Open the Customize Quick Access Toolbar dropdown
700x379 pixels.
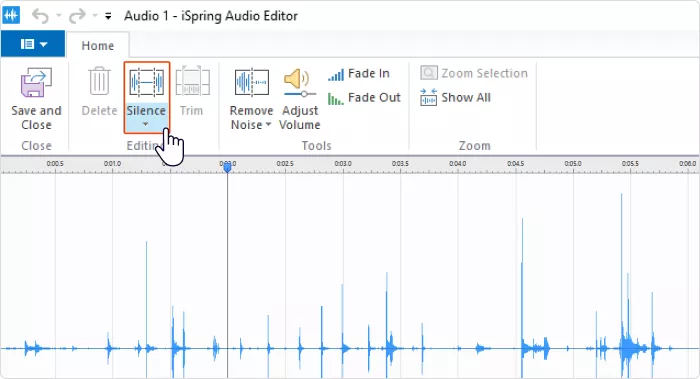click(x=108, y=16)
